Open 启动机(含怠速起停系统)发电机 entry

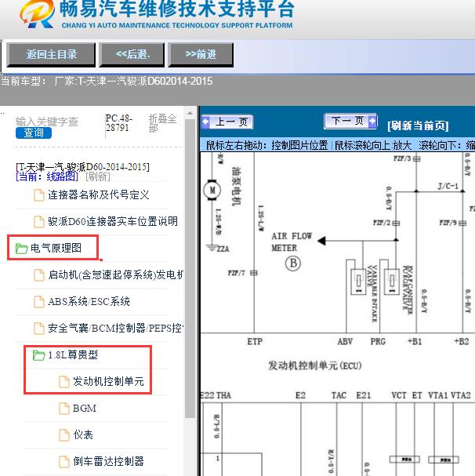point(116,274)
